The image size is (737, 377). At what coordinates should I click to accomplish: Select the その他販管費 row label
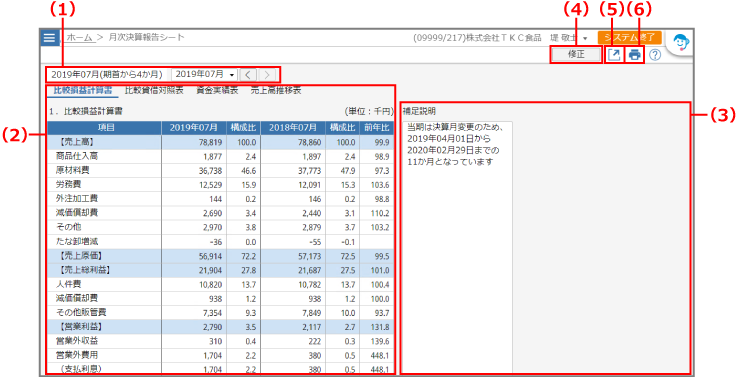click(81, 313)
